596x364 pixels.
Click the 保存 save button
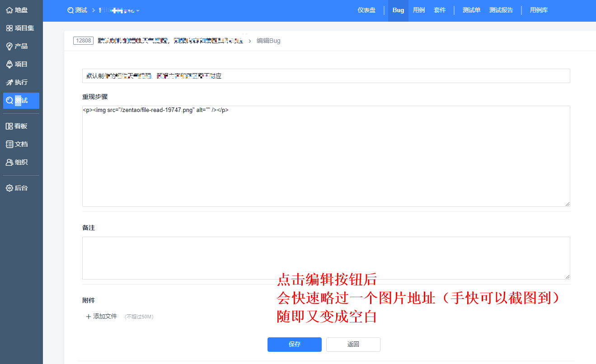(294, 344)
